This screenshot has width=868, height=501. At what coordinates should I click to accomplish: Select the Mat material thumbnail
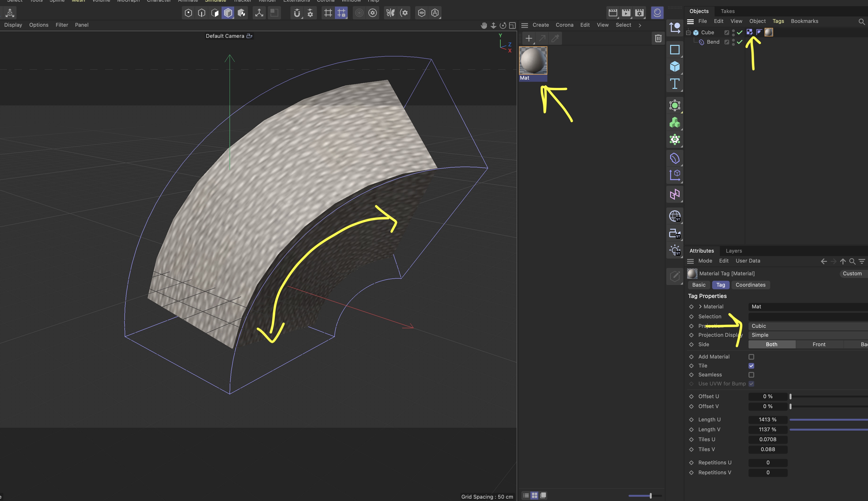[533, 61]
